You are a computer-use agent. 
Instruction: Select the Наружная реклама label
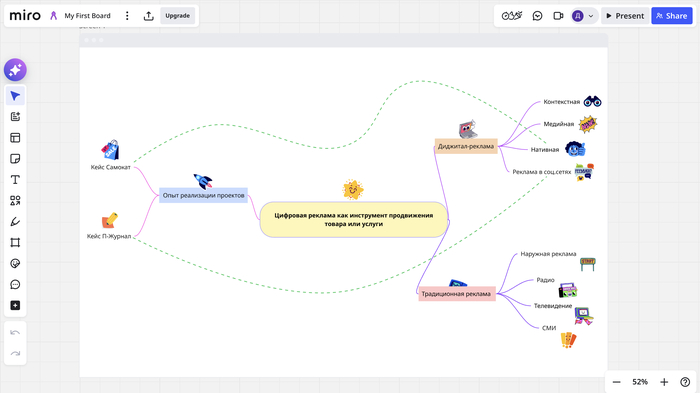[x=548, y=254]
